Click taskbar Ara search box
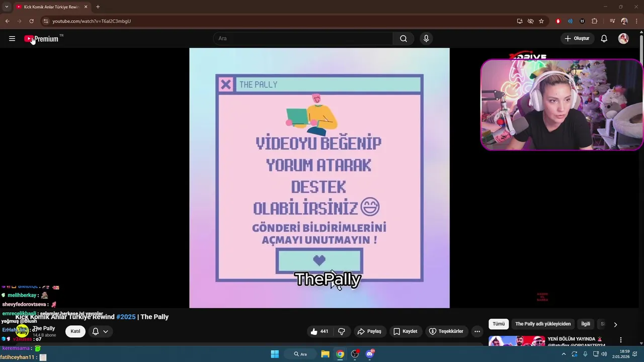The height and width of the screenshot is (362, 644). (301, 354)
